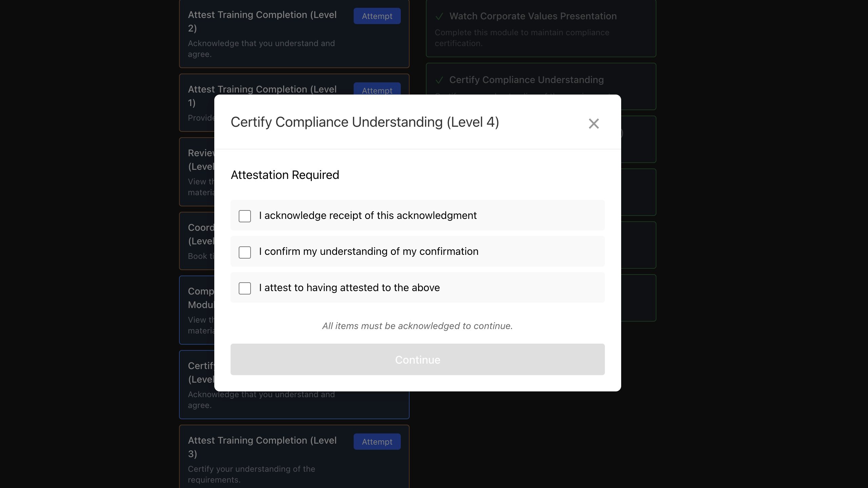Click Attempt on Attest Training Completion (Level 1)

pos(377,90)
